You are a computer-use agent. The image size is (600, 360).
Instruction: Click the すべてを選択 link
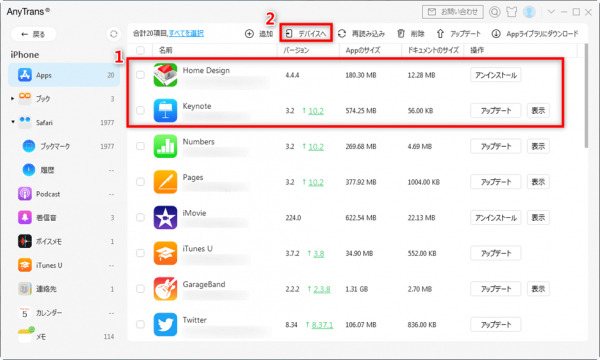[186, 34]
